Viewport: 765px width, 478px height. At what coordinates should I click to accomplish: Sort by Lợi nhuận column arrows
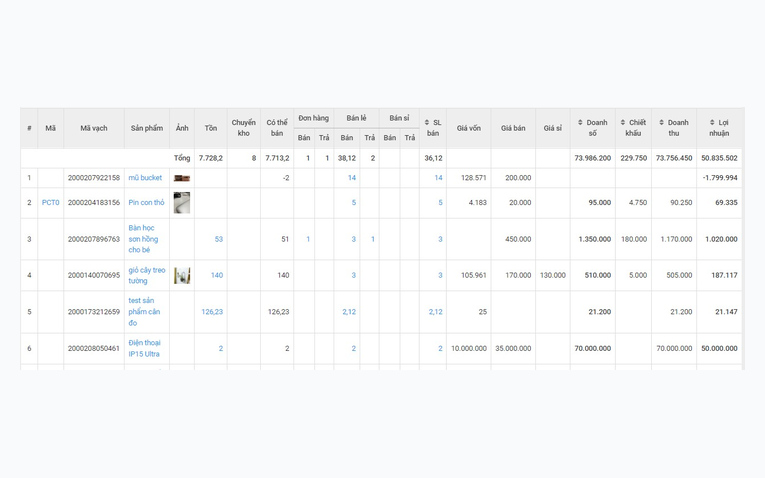[712, 122]
